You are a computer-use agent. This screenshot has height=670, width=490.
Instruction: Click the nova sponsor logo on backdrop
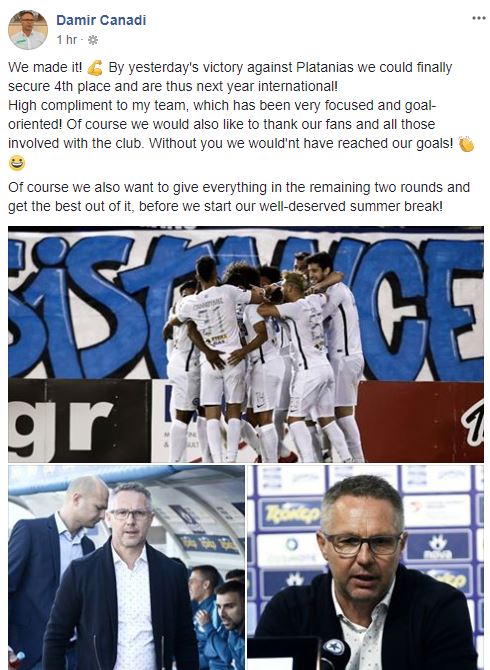437,547
